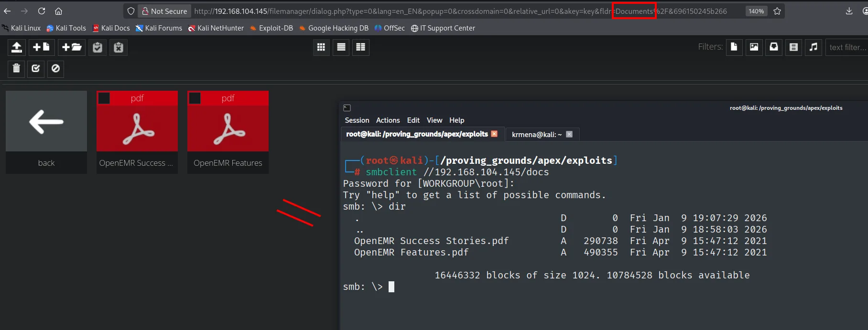Close the root@kali exploits terminal tab
This screenshot has height=330, width=868.
click(494, 134)
